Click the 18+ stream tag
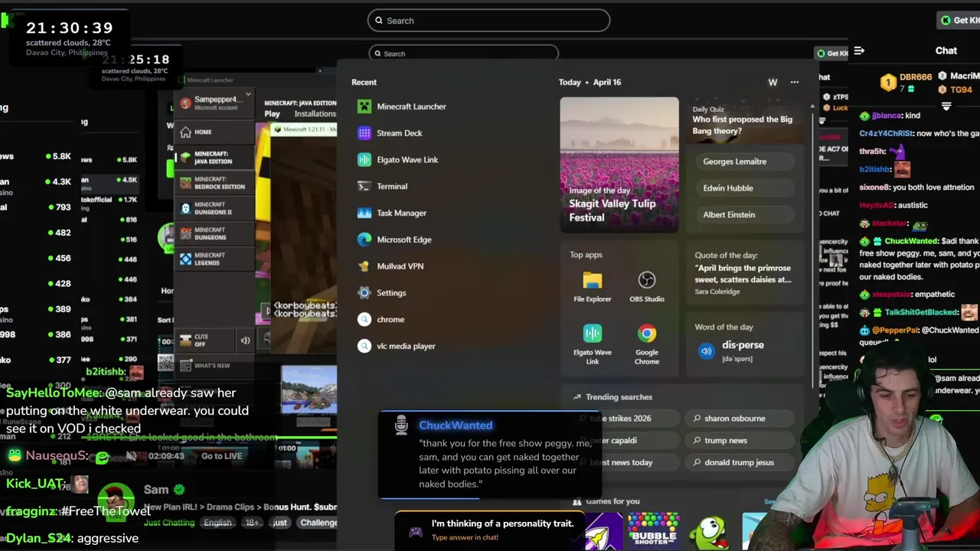This screenshot has height=551, width=980. tap(252, 523)
